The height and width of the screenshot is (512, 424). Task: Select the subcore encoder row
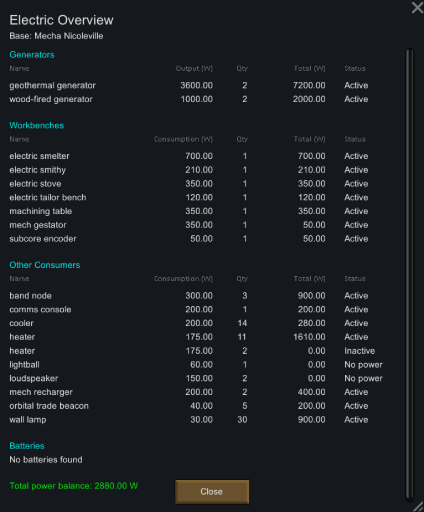[x=189, y=239]
